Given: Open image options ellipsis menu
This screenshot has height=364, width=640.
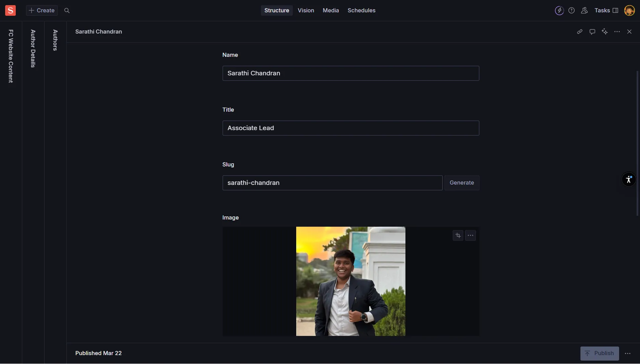Looking at the screenshot, I should (470, 236).
